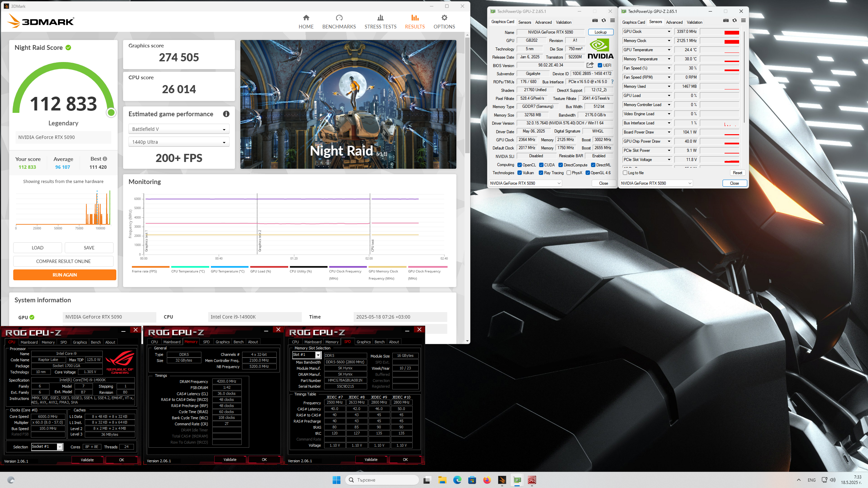Click the 3DMark taskbar icon
This screenshot has width=868, height=488.
(x=502, y=480)
